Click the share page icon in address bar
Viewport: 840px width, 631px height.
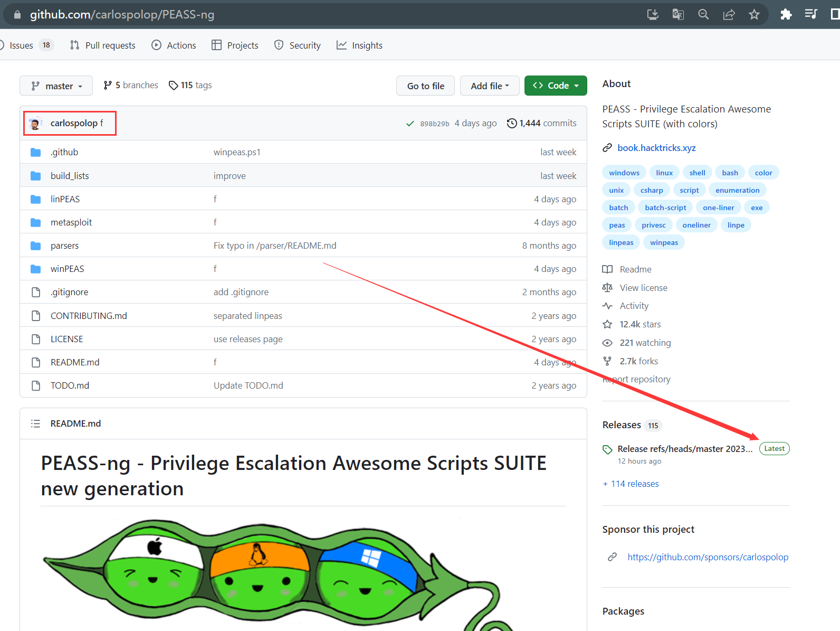[x=729, y=14]
